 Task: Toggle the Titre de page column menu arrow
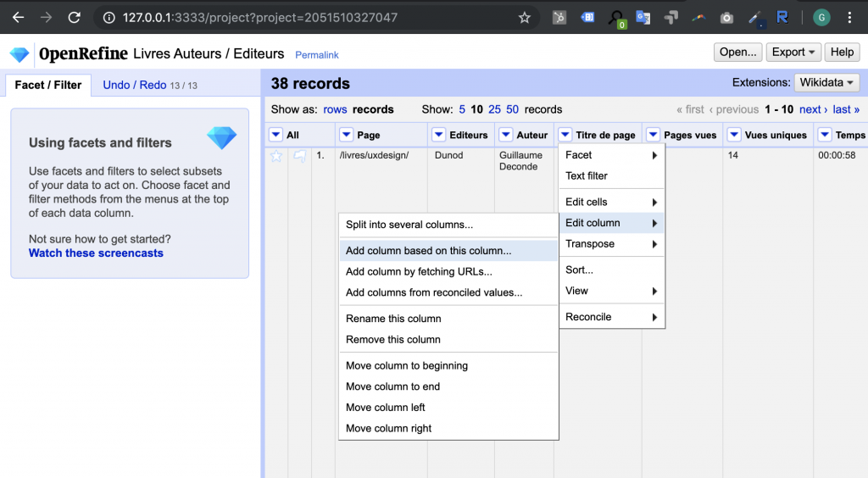(x=565, y=135)
